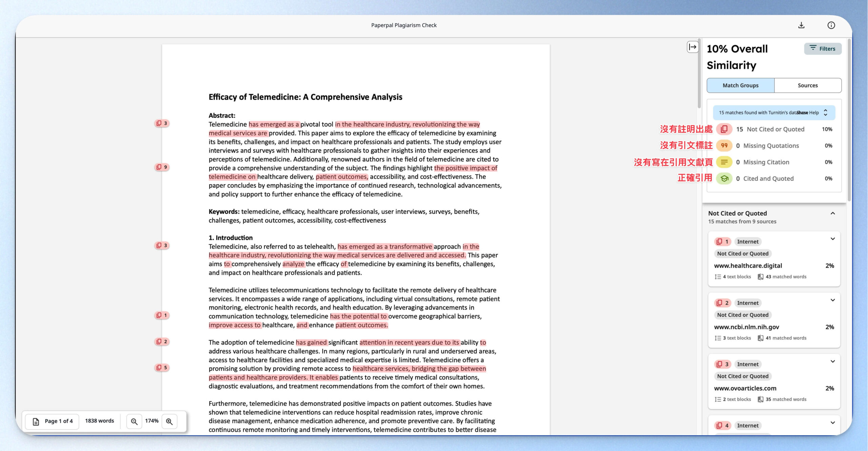868x451 pixels.
Task: Click highlighted phrase 'has emerged as a transformative'
Action: pos(385,247)
